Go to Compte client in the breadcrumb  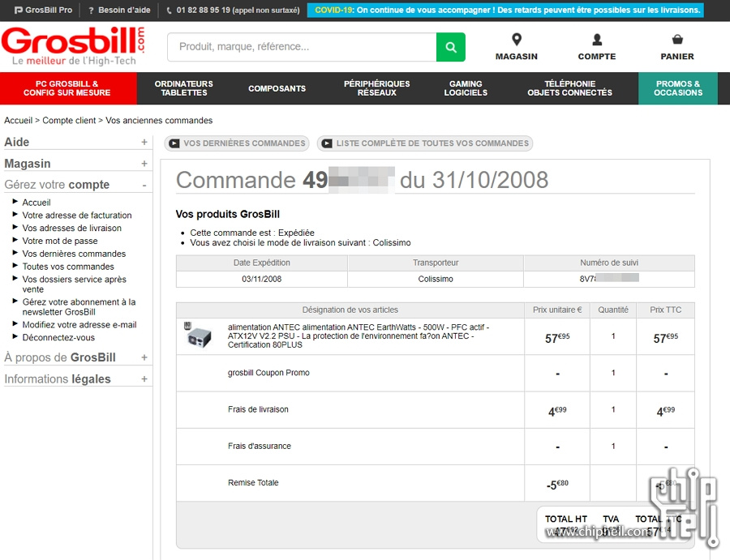click(69, 121)
